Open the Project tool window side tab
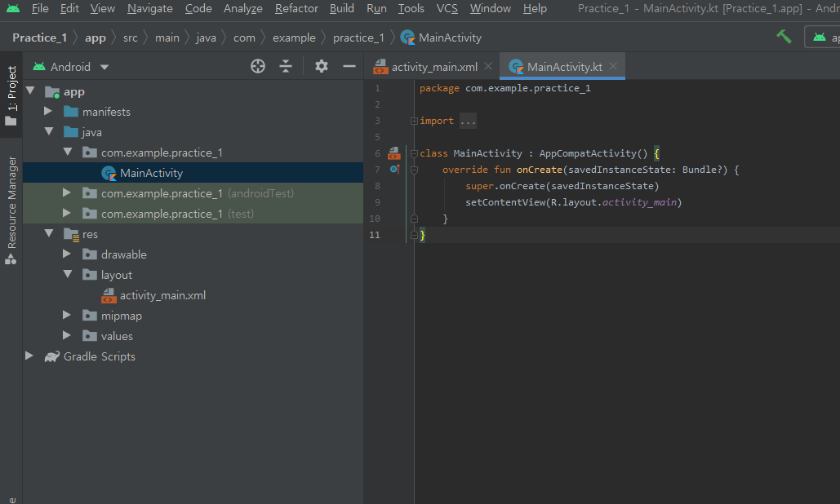 tap(11, 95)
